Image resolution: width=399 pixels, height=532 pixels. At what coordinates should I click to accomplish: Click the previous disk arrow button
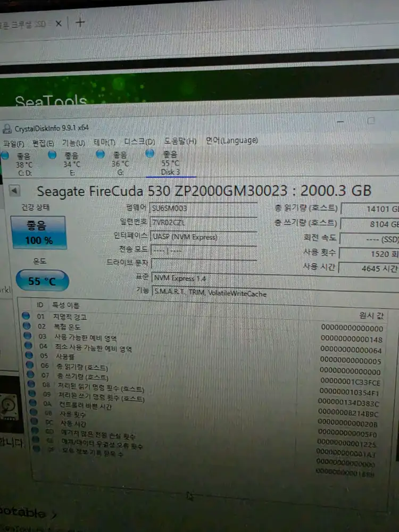[x=14, y=190]
